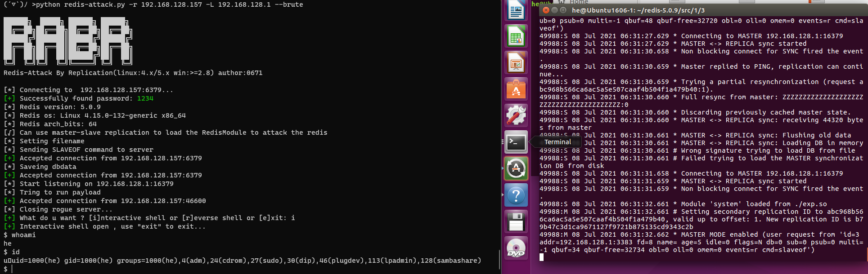868x274 pixels.
Task: Click the 'What do u want ?' prompt line
Action: click(149, 218)
